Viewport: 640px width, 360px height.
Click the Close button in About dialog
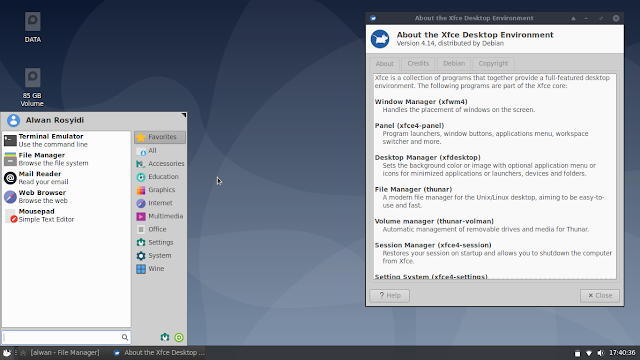coord(600,296)
